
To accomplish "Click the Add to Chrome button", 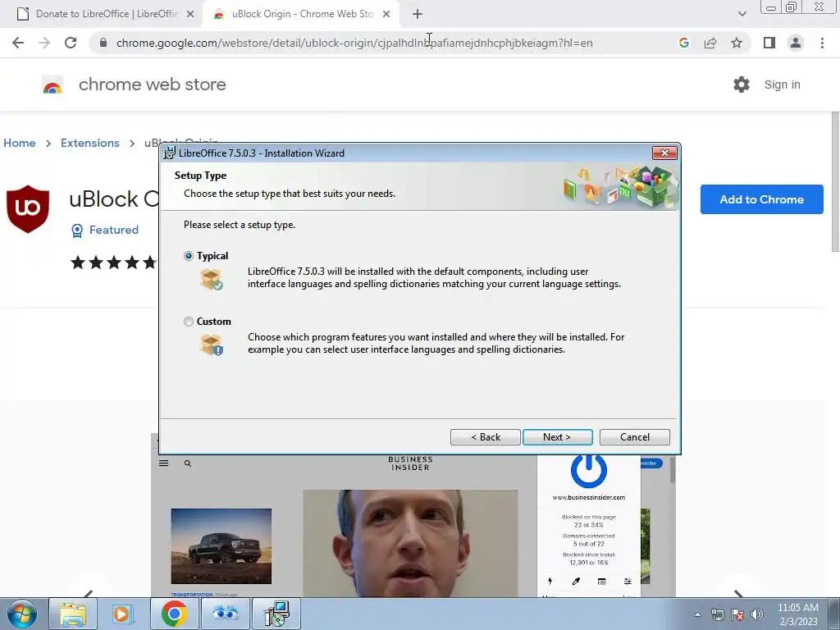I will [x=762, y=199].
